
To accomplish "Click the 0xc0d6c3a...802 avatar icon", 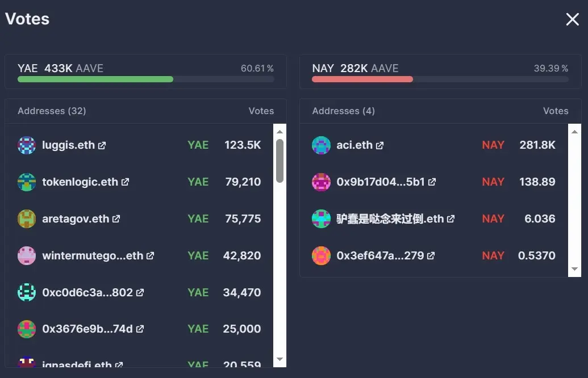I will (x=26, y=292).
